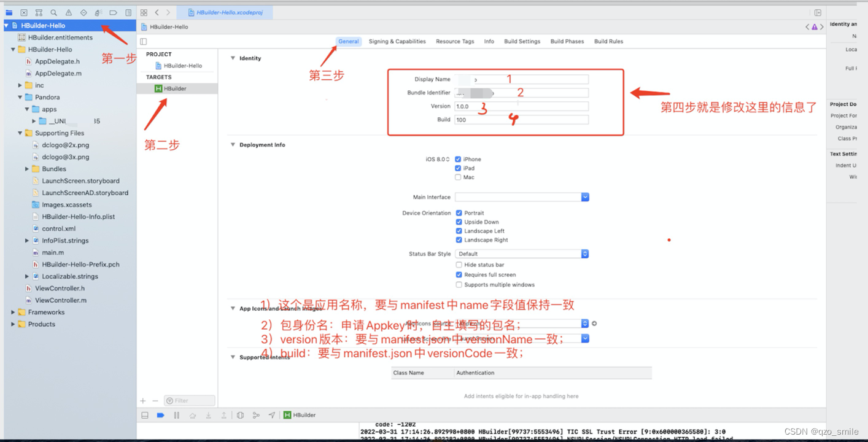Image resolution: width=868 pixels, height=442 pixels.
Task: Click the Simulate Location arrow icon
Action: click(272, 415)
